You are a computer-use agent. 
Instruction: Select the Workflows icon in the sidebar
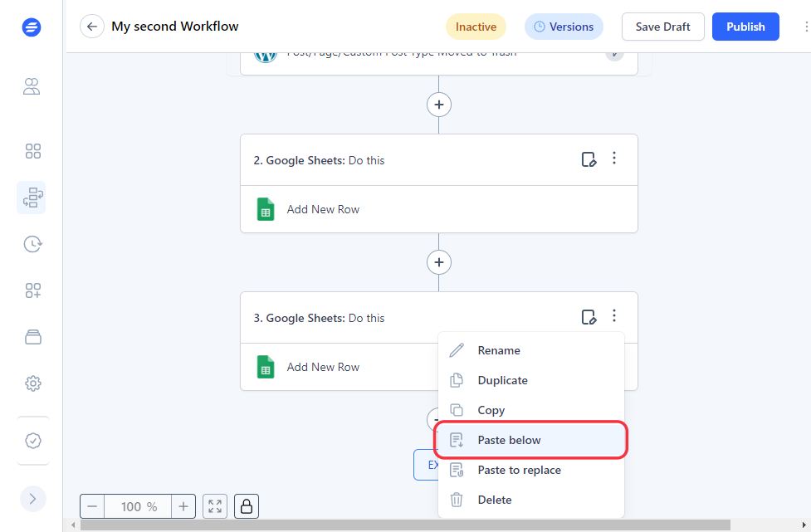32,198
